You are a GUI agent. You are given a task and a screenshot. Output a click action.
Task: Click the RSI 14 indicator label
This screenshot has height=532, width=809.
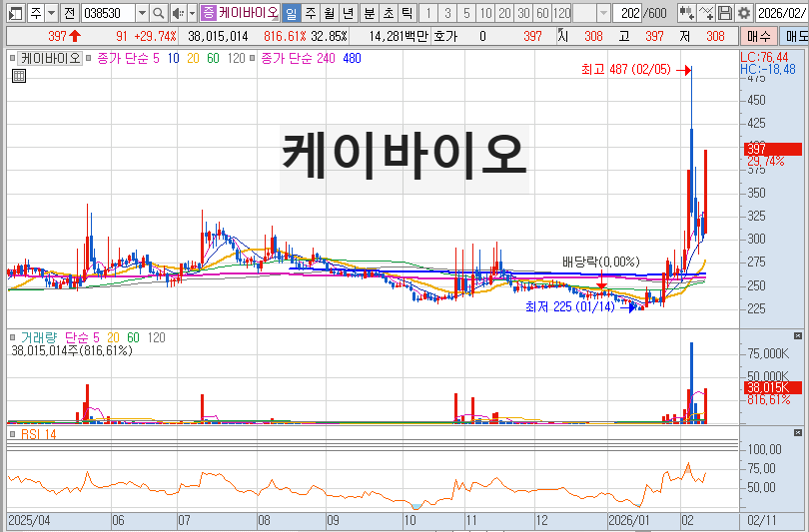[38, 434]
